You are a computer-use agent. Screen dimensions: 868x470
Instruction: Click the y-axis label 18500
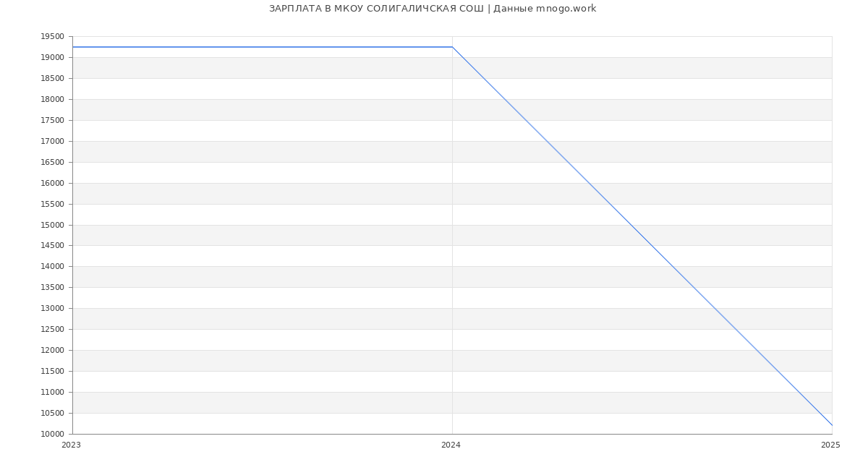[53, 79]
